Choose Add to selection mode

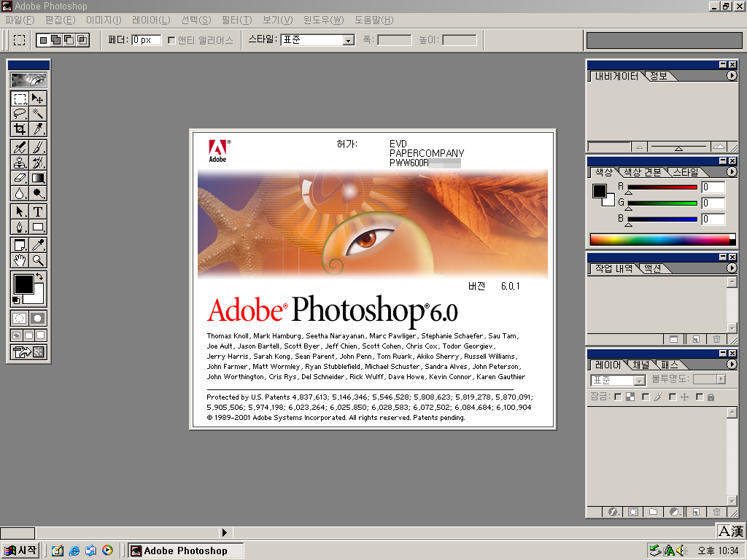tap(55, 40)
